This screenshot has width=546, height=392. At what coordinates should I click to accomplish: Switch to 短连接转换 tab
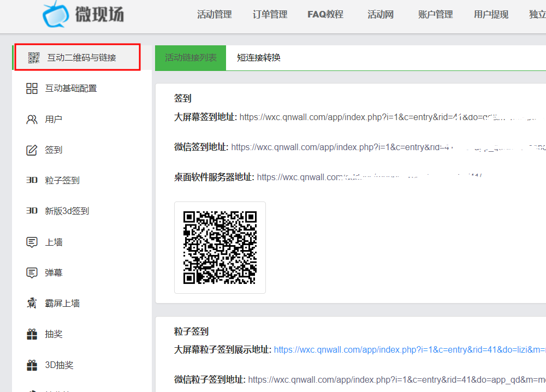point(259,58)
